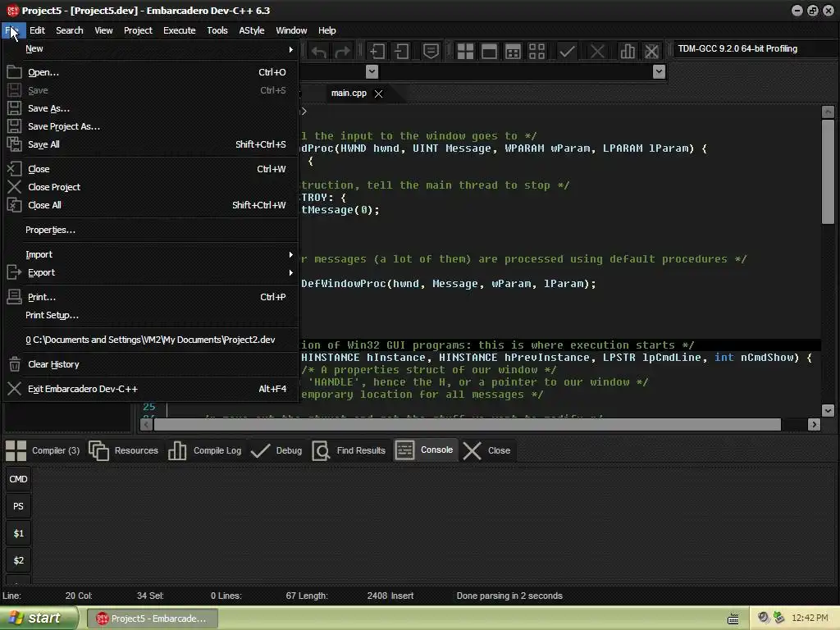Click the icon beside Save Project As

[15, 126]
